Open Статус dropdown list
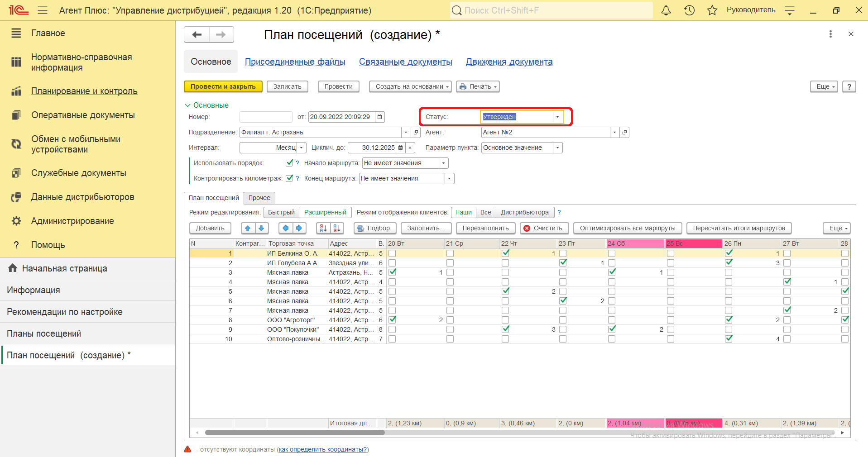 point(557,117)
